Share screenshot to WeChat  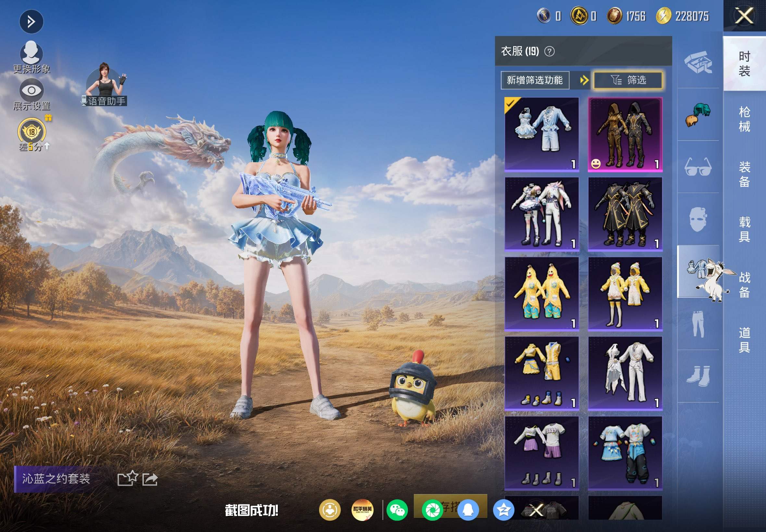pyautogui.click(x=397, y=510)
